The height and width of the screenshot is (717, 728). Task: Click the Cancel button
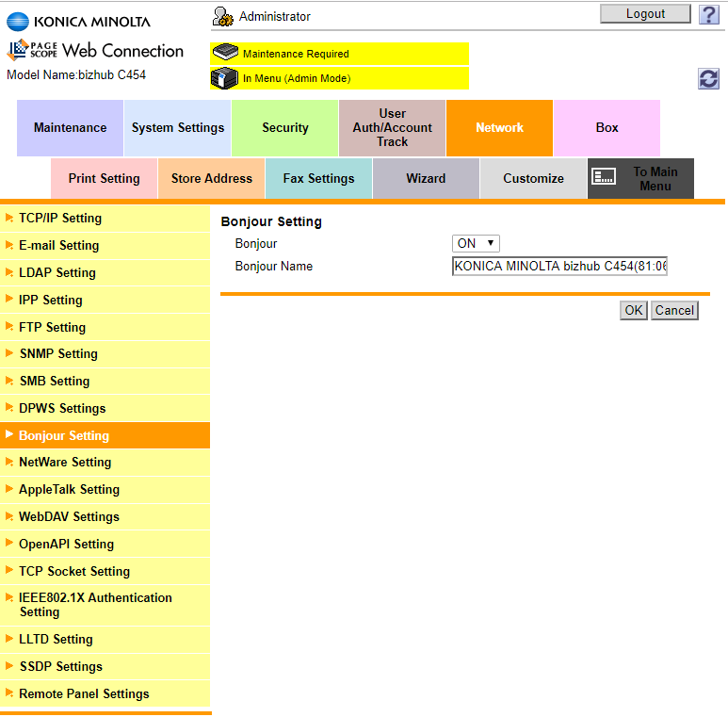pos(674,310)
